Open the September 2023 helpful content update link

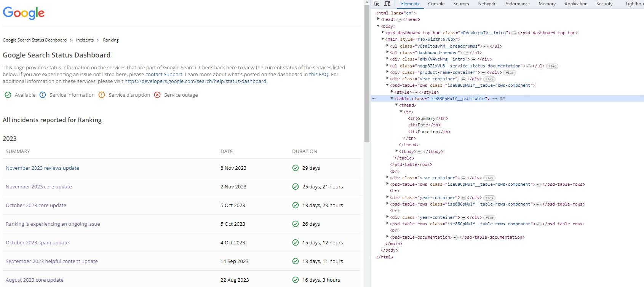click(x=51, y=261)
